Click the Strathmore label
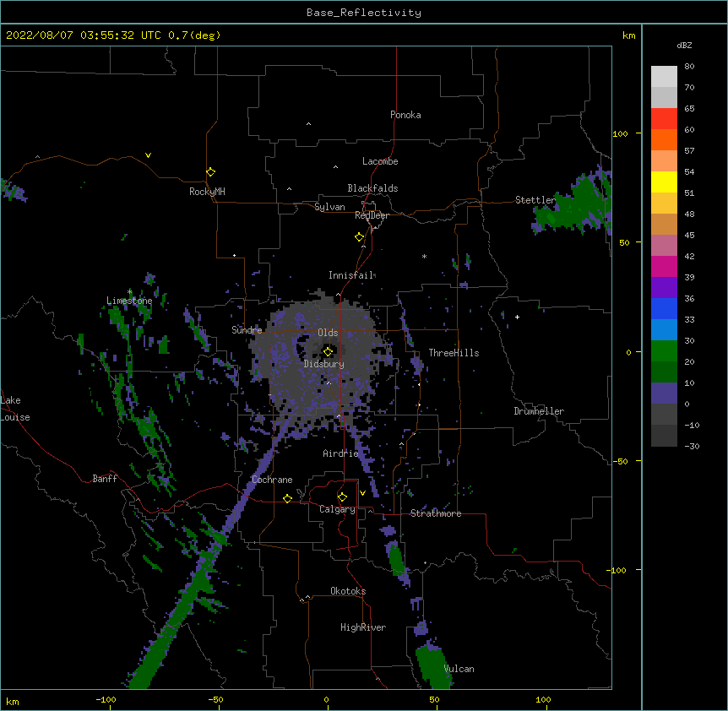This screenshot has width=728, height=711. click(436, 513)
